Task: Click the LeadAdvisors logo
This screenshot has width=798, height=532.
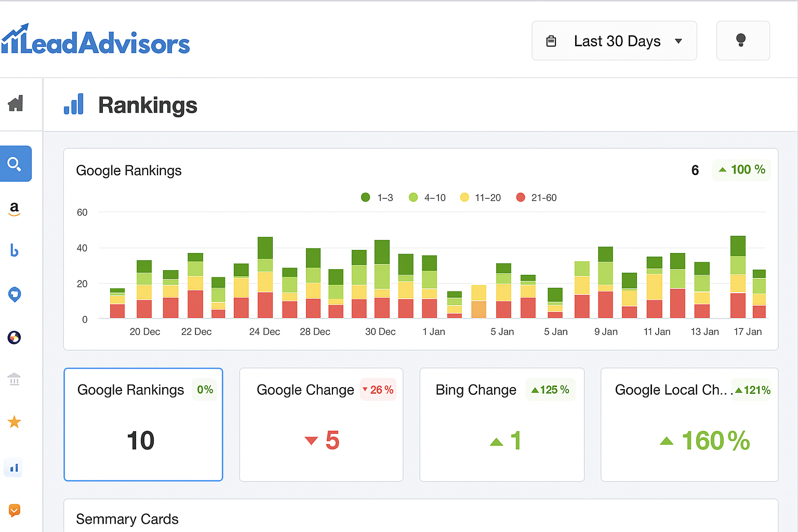Action: click(x=96, y=41)
